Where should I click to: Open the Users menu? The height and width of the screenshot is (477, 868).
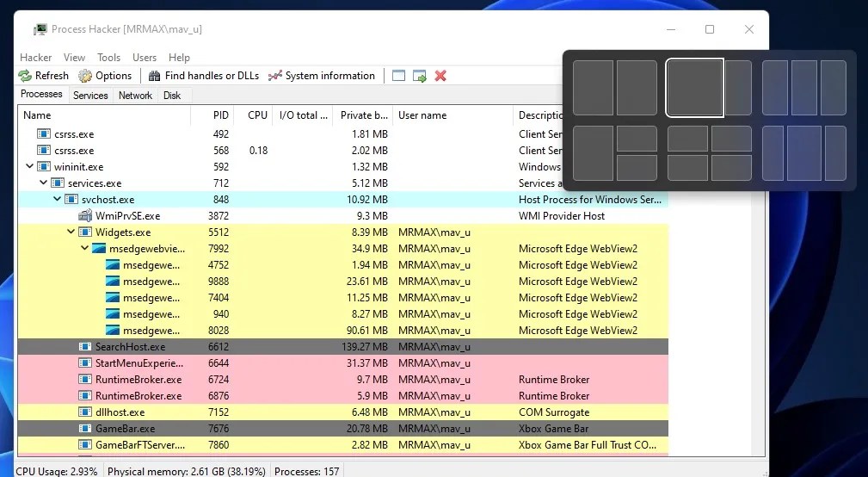(x=144, y=58)
